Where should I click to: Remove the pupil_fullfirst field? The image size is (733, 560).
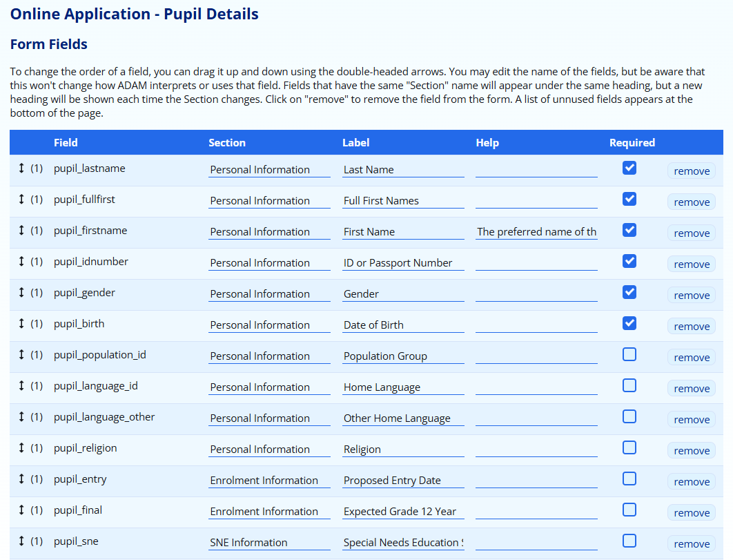click(691, 202)
